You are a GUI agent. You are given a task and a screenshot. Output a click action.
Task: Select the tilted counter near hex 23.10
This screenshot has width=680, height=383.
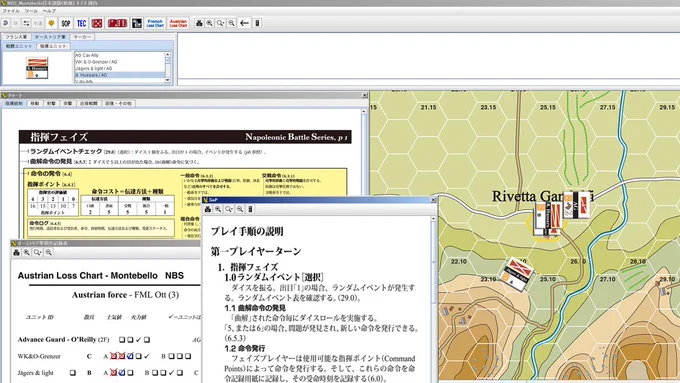coord(517,274)
